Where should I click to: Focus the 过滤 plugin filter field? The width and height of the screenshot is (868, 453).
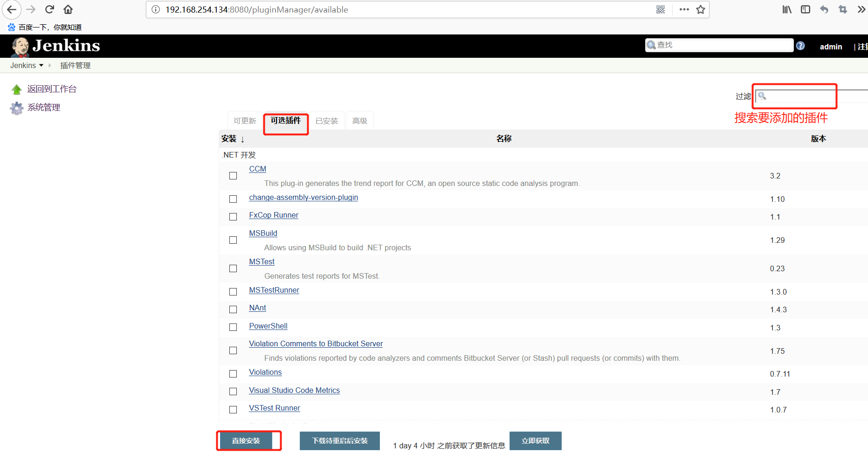click(811, 96)
